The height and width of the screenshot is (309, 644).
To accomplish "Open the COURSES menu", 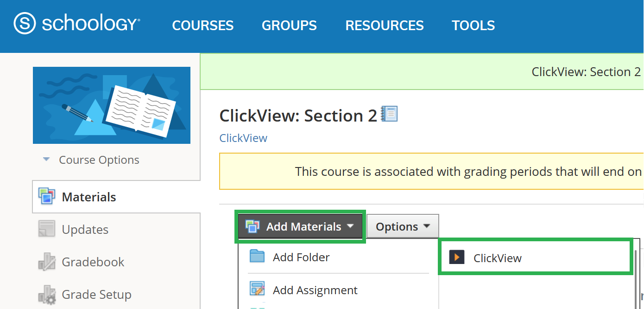I will click(202, 25).
